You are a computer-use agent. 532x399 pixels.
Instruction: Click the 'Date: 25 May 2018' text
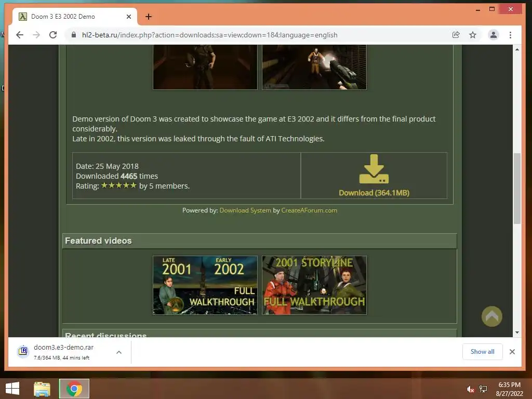tap(107, 166)
